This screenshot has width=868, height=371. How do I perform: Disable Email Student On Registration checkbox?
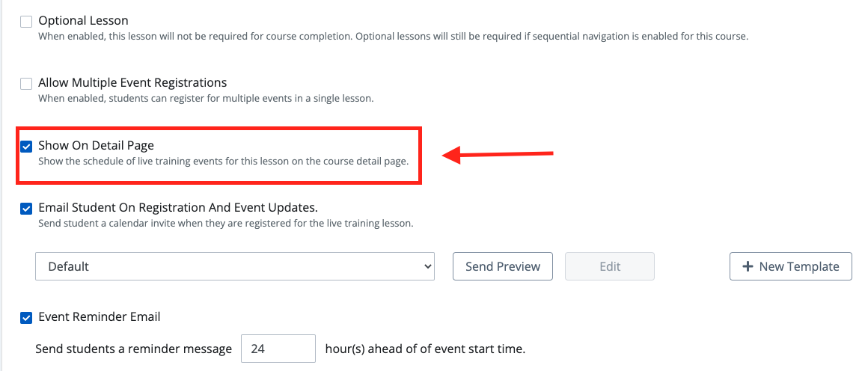(x=26, y=209)
